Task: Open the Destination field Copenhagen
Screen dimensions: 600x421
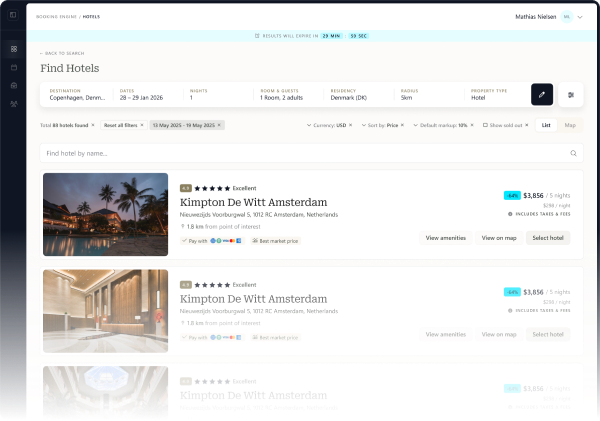Action: click(x=77, y=95)
